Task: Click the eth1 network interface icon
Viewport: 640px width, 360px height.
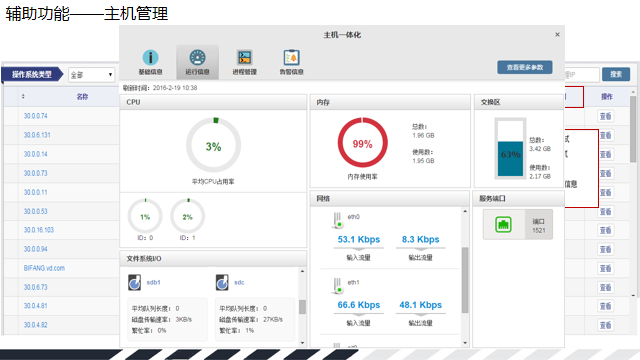Action: pyautogui.click(x=338, y=286)
